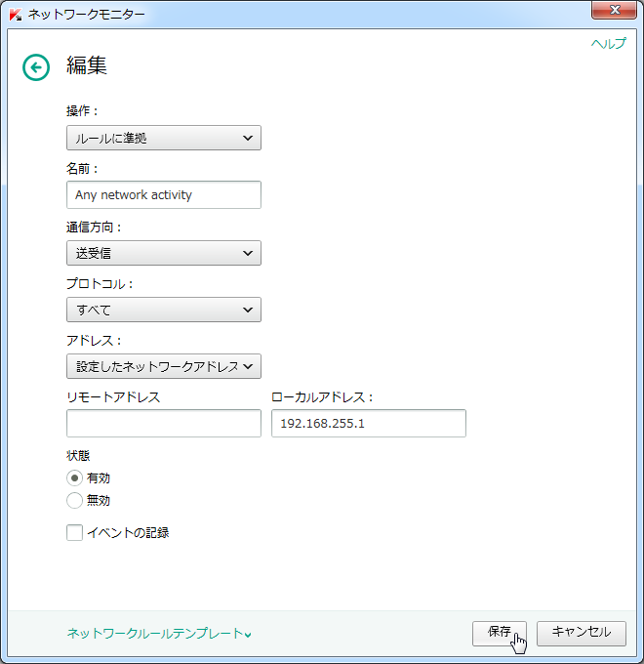644x664 pixels.
Task: Select the 無効 radio button
Action: tap(74, 500)
